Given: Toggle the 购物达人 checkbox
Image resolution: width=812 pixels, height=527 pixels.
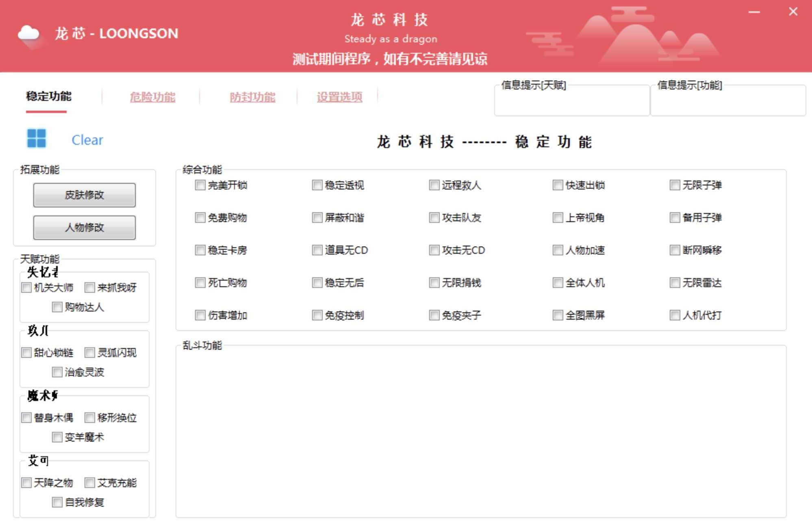Looking at the screenshot, I should (x=57, y=307).
